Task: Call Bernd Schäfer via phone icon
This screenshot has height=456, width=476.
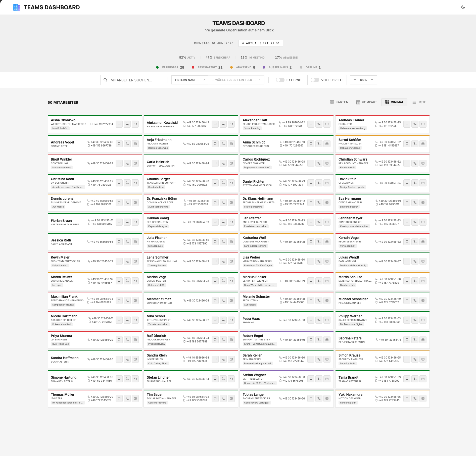Action: [x=415, y=144]
